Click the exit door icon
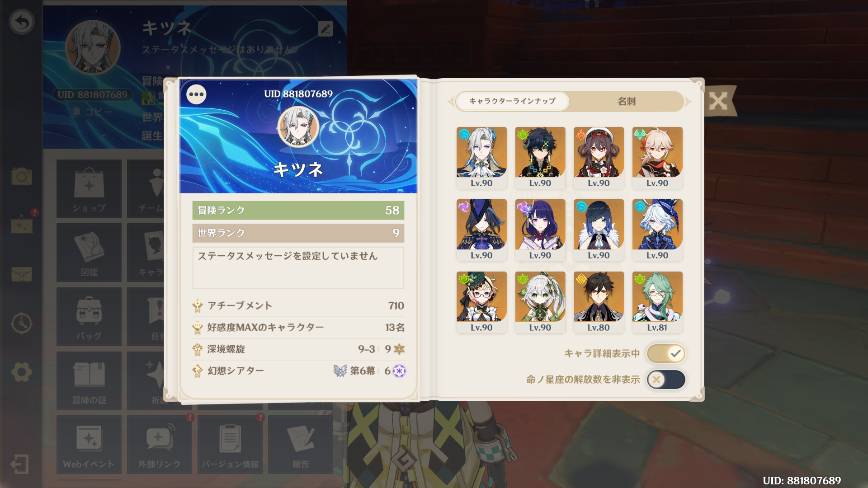 coord(20,464)
